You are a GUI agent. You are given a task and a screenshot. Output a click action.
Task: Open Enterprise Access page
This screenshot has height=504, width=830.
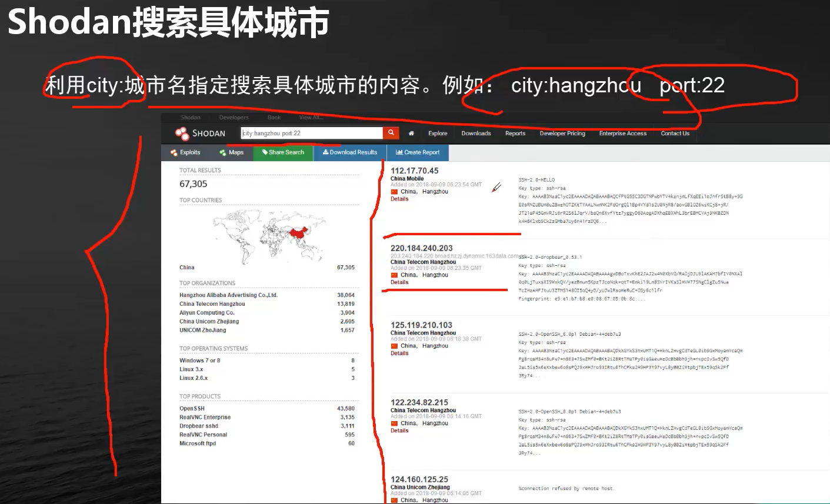pyautogui.click(x=623, y=133)
